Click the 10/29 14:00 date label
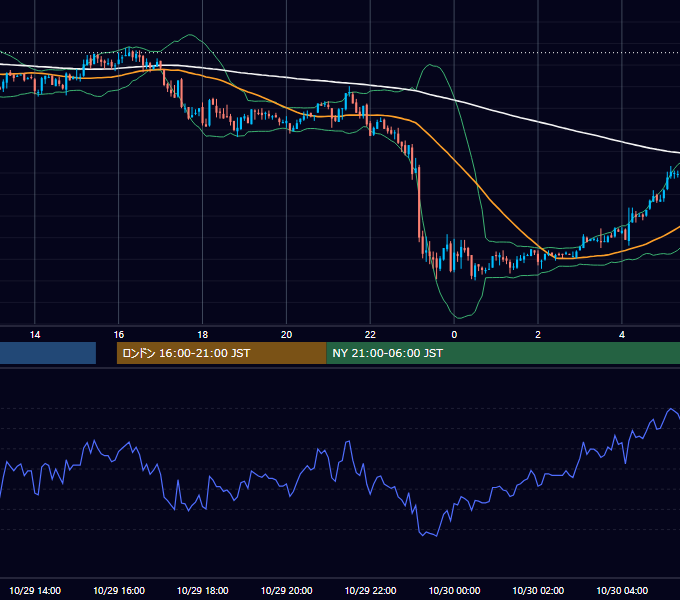The width and height of the screenshot is (680, 600). click(x=35, y=590)
